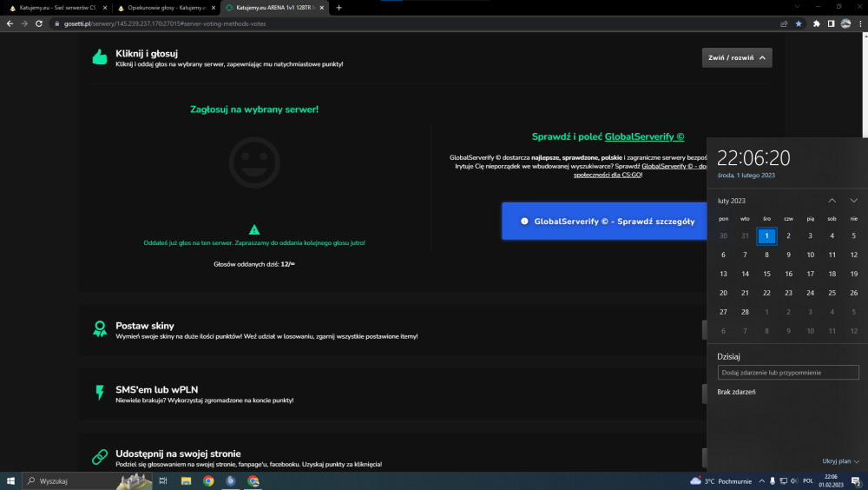This screenshot has height=490, width=868.
Task: Toggle the browser side panel icon
Action: click(831, 23)
